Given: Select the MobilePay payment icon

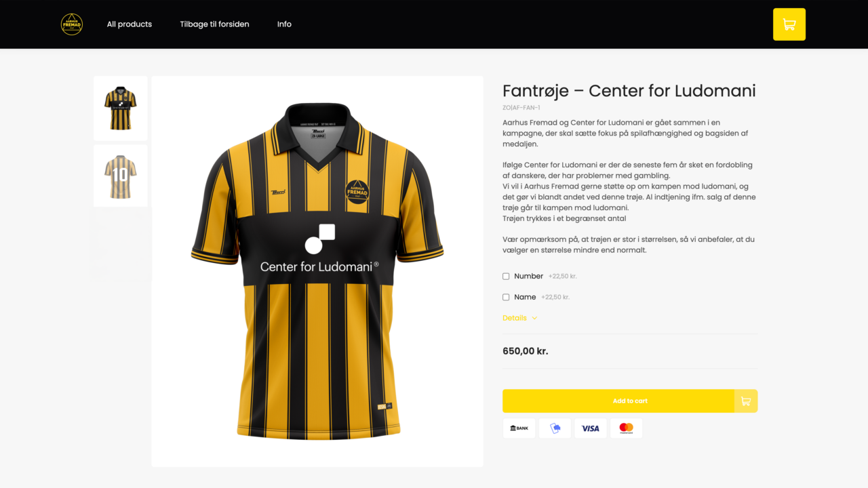Looking at the screenshot, I should click(x=555, y=428).
